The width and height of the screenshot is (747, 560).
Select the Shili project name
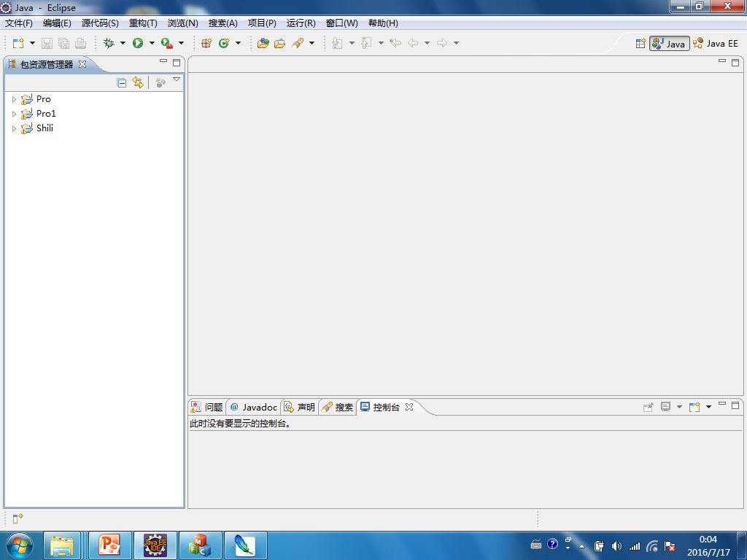(44, 128)
